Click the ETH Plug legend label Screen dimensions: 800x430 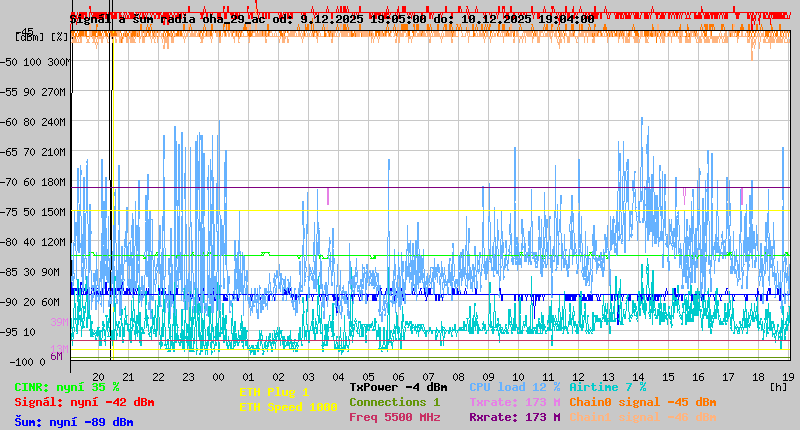pos(274,392)
